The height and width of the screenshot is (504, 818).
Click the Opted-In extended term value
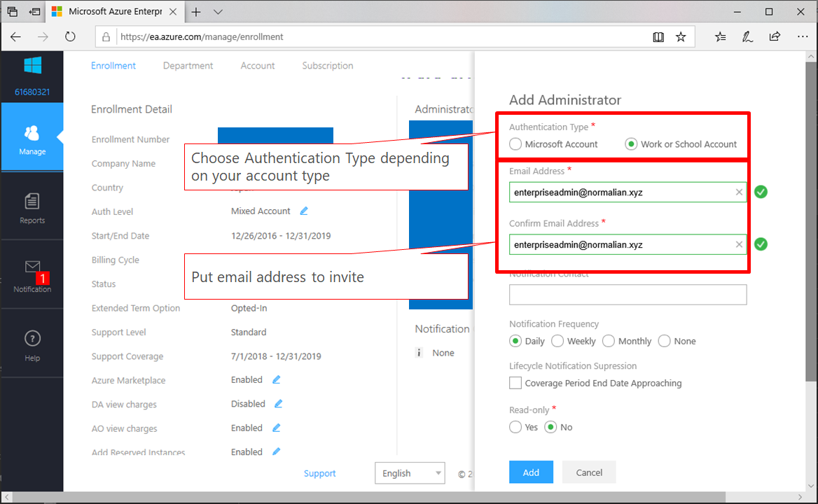click(x=249, y=308)
